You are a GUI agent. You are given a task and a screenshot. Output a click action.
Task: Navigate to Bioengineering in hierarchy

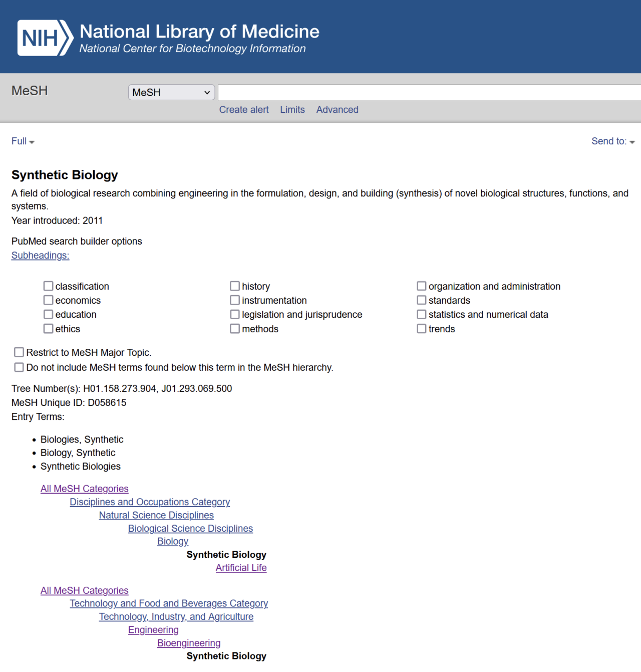[189, 643]
